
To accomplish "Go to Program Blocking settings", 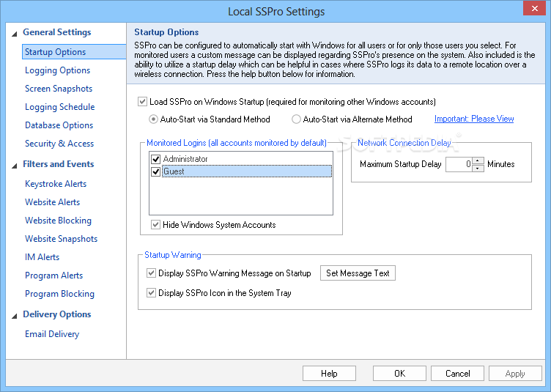I will (59, 294).
